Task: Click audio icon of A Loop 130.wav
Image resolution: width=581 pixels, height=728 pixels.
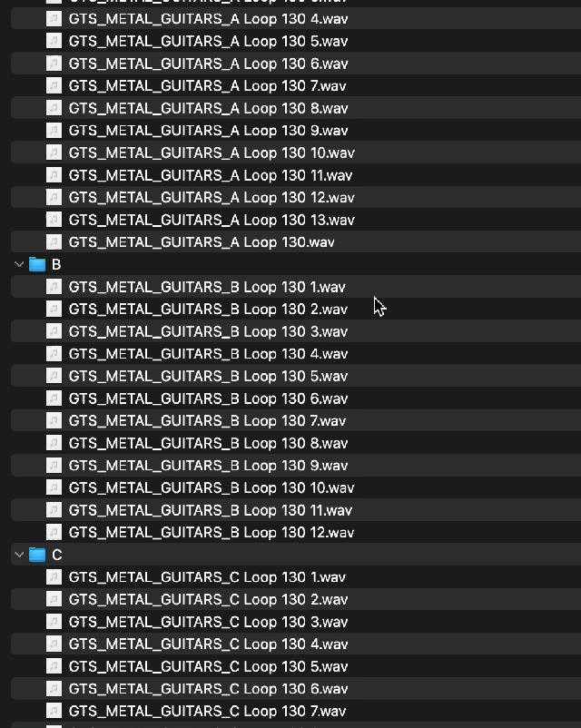Action: tap(54, 242)
